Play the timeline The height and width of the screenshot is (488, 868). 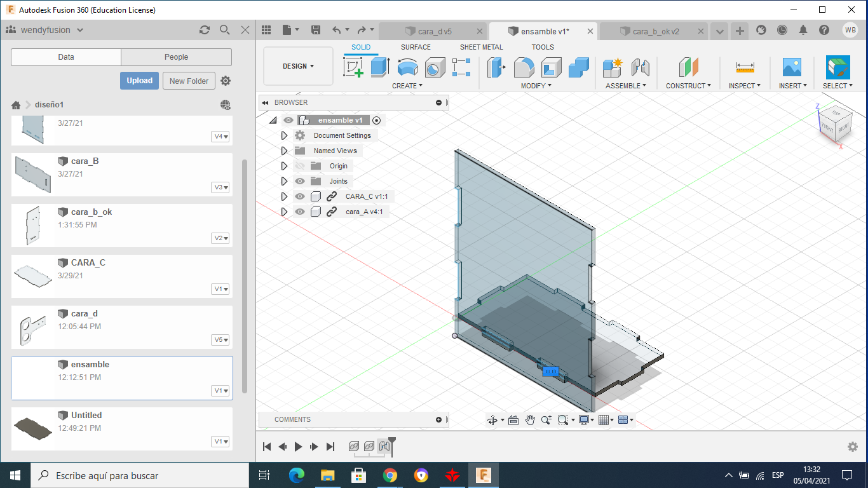coord(299,447)
